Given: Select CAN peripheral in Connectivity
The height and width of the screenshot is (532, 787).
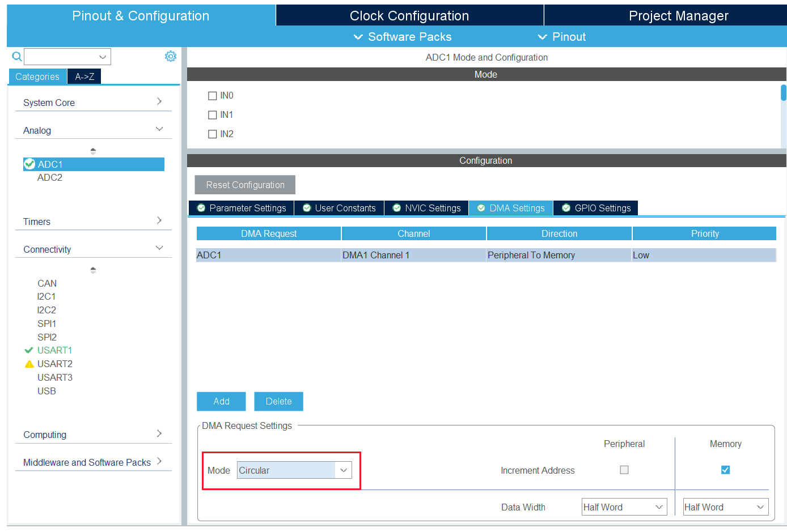Looking at the screenshot, I should click(47, 283).
